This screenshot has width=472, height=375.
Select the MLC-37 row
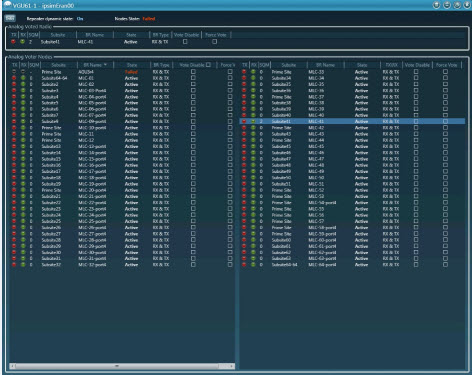[352, 97]
